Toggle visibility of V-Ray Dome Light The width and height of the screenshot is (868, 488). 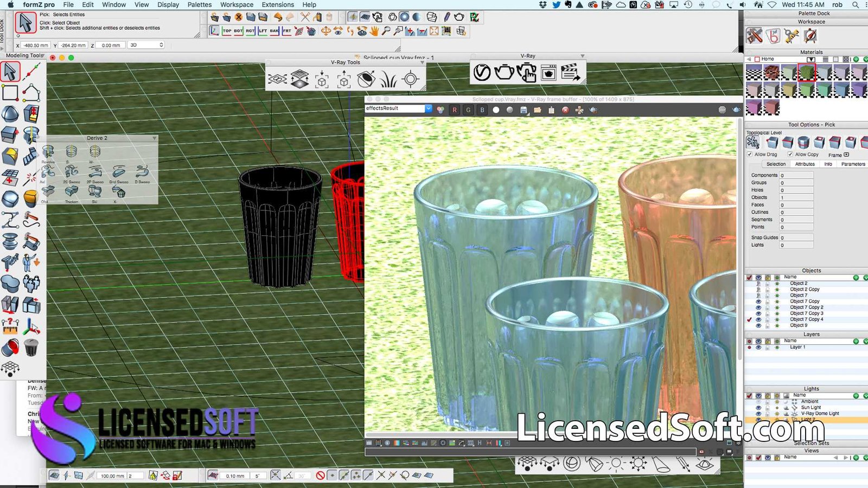758,413
